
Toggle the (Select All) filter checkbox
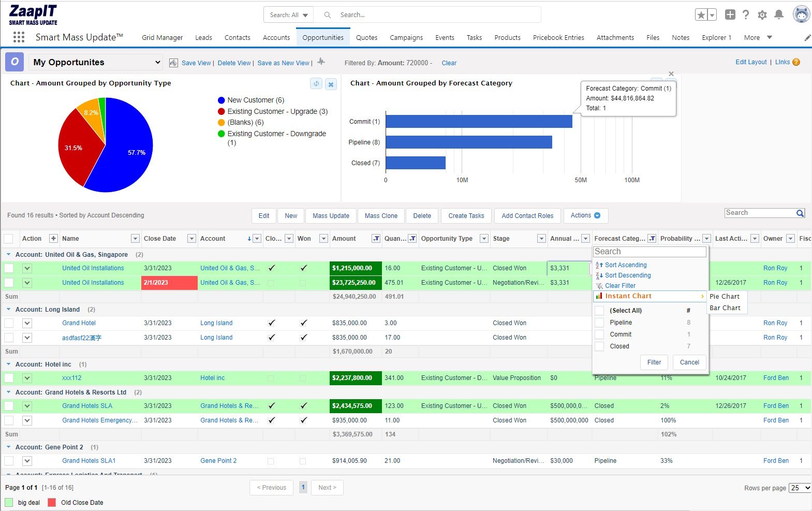pyautogui.click(x=599, y=311)
